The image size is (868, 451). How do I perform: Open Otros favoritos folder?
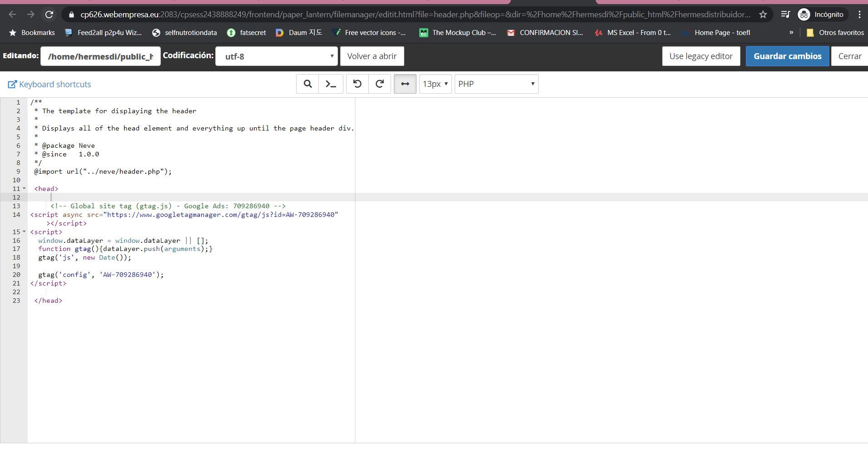click(x=835, y=33)
